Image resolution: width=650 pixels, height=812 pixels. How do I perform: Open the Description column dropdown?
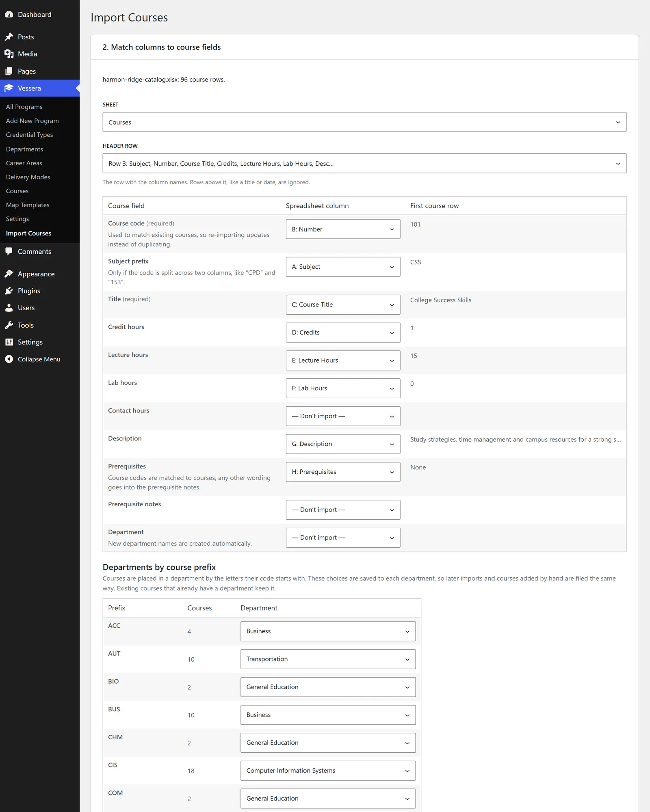coord(343,444)
